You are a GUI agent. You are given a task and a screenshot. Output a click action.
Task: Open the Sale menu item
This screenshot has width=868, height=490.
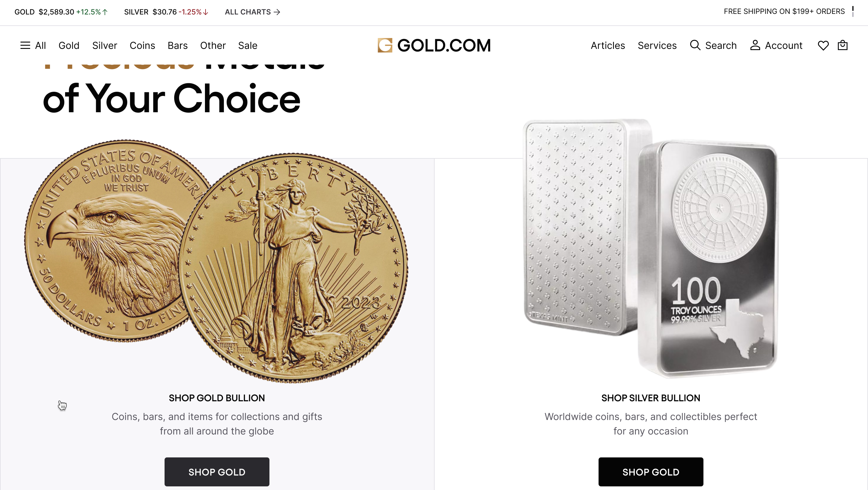[x=248, y=46]
